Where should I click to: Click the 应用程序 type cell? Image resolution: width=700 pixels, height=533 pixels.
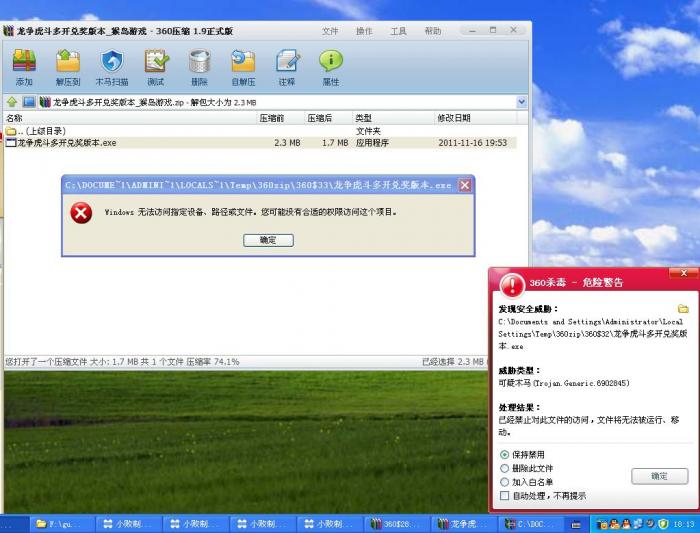[372, 143]
